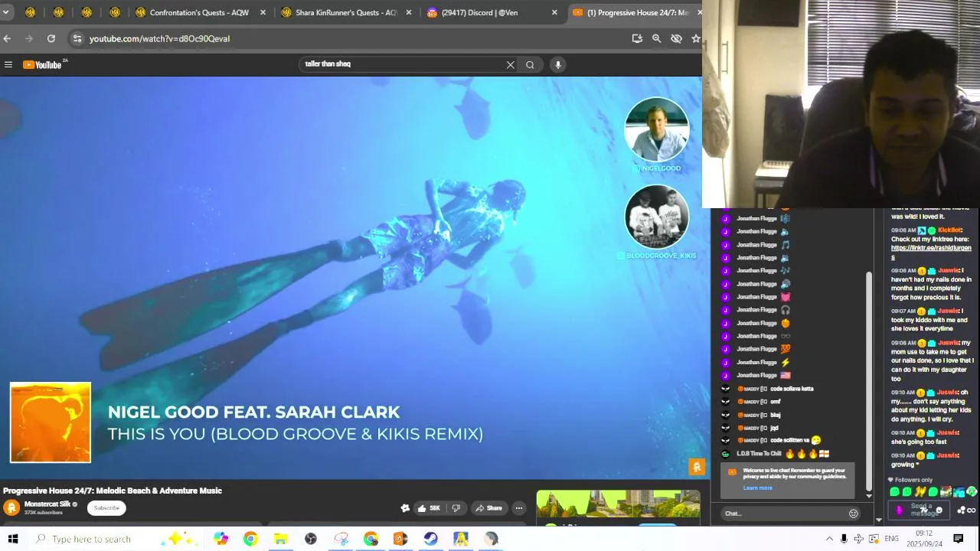Click the eye-slash tracking icon in address bar
Image resolution: width=980 pixels, height=551 pixels.
tap(676, 38)
